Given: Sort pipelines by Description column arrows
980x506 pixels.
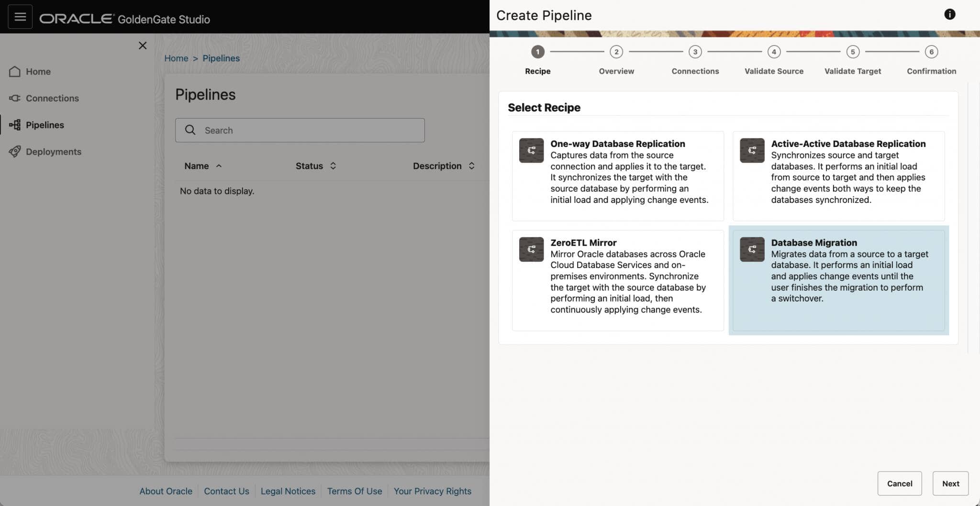Looking at the screenshot, I should [471, 166].
